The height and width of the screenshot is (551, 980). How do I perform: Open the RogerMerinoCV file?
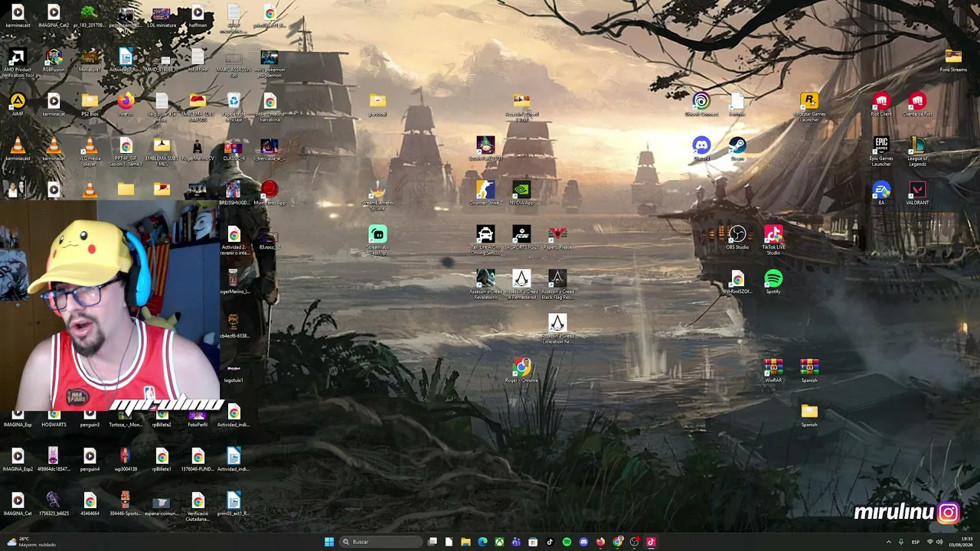[198, 149]
